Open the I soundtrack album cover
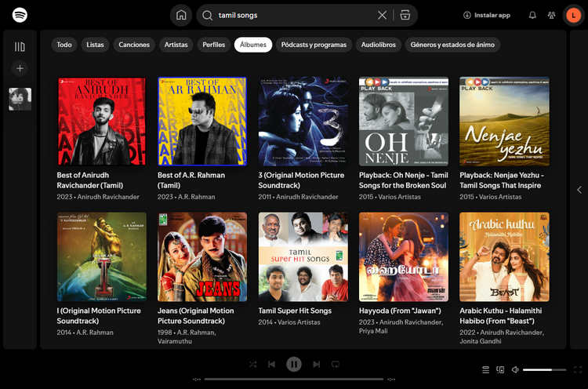 (x=102, y=257)
